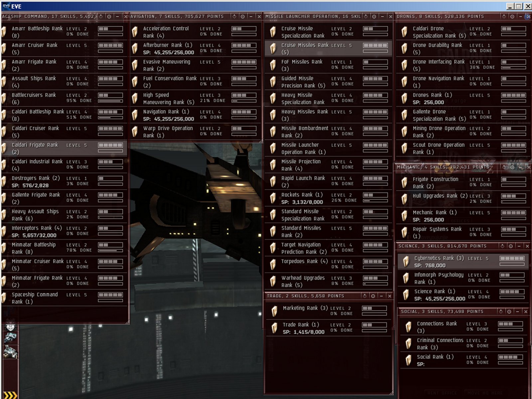
Task: Click the Heavy Missiles Rank skill book icon
Action: coord(273,115)
